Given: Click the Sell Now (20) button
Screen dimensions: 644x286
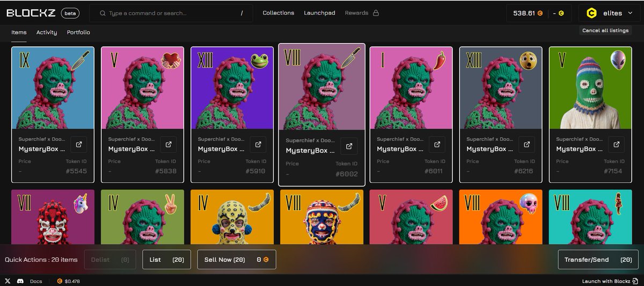Looking at the screenshot, I should tap(237, 260).
